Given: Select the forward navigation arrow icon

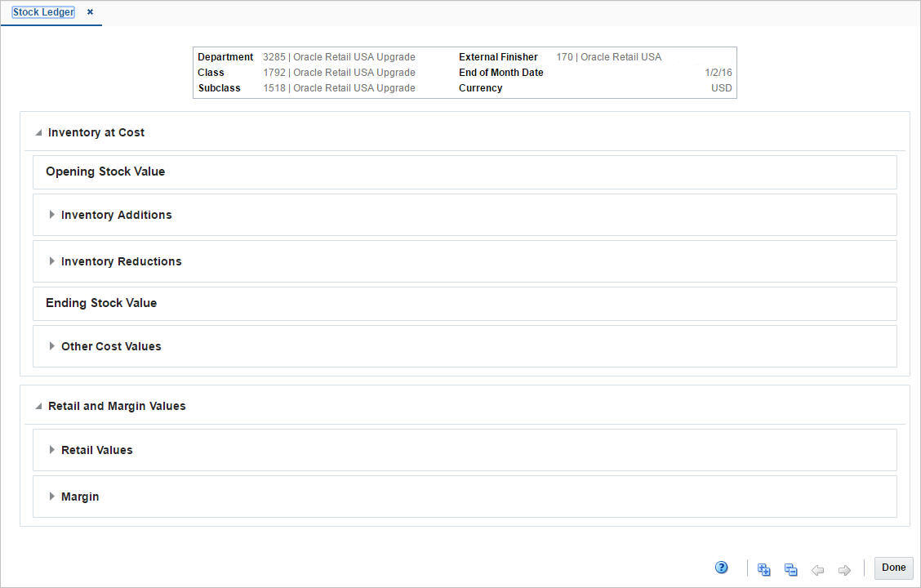Looking at the screenshot, I should (x=844, y=569).
